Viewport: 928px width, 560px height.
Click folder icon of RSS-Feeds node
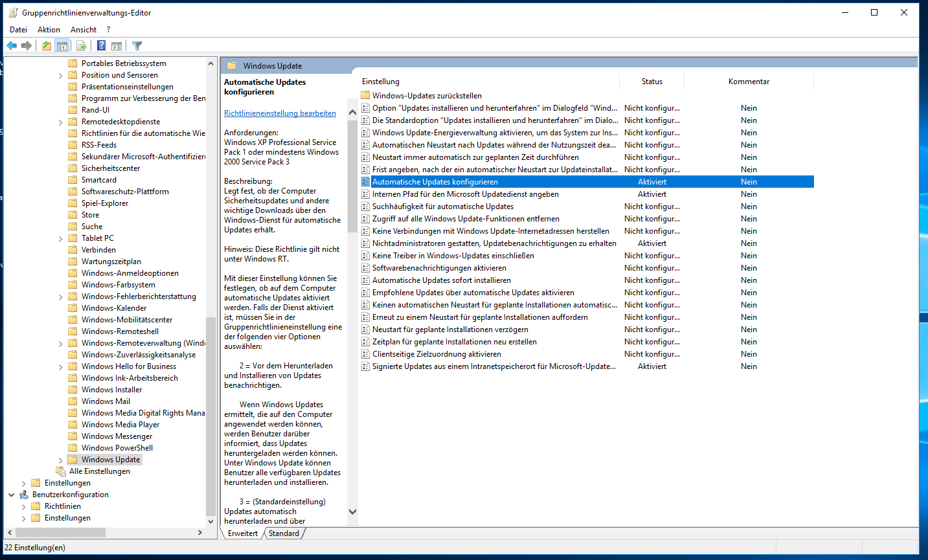(73, 145)
